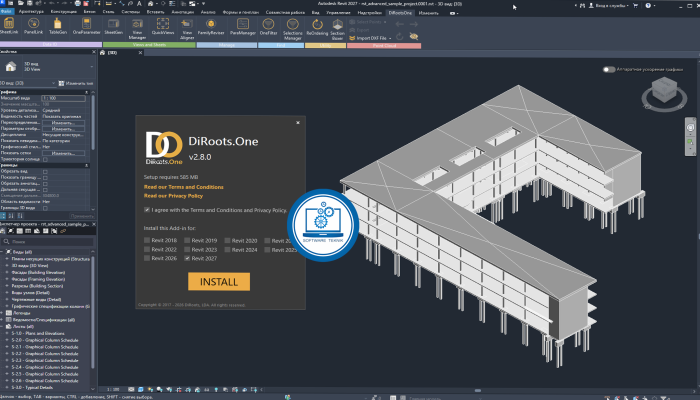Launch the ParaManager tool

(x=243, y=26)
